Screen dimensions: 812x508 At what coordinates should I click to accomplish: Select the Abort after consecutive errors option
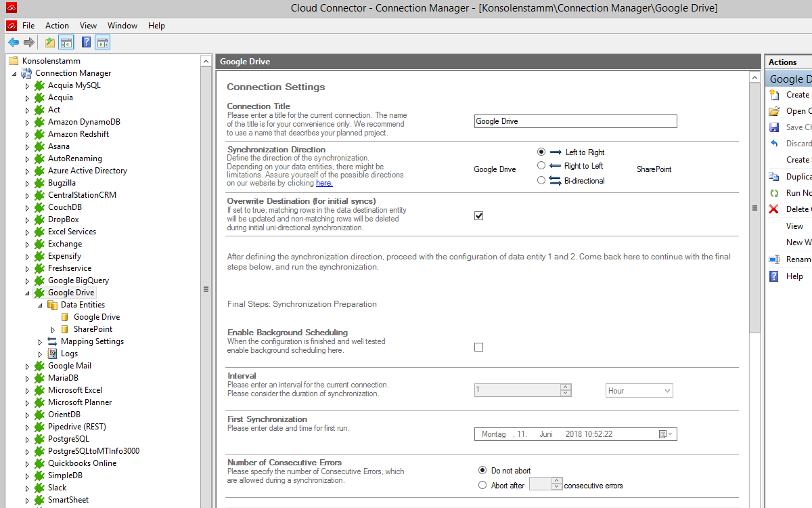[x=482, y=485]
